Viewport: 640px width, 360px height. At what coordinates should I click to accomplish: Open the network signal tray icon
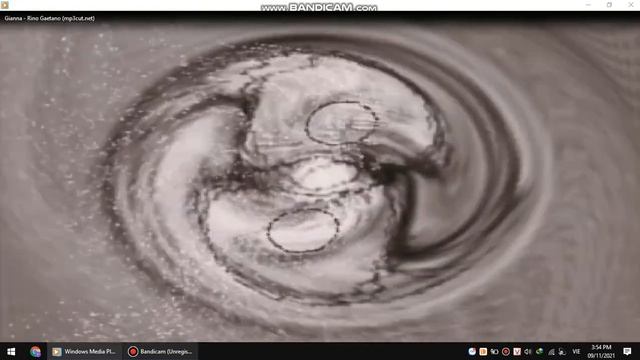point(551,351)
